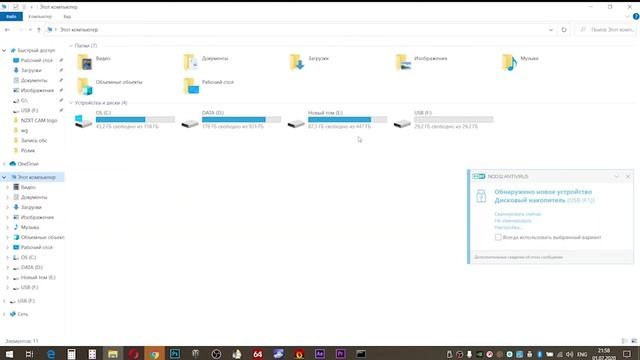Click the Новый том (E:) capacity bar
Screen dimensions: 640x360
[347, 120]
